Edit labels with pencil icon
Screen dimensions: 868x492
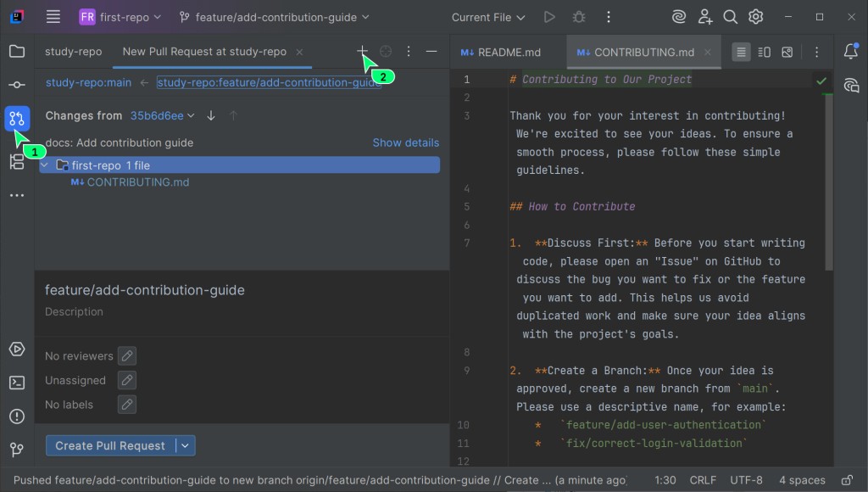pyautogui.click(x=127, y=405)
